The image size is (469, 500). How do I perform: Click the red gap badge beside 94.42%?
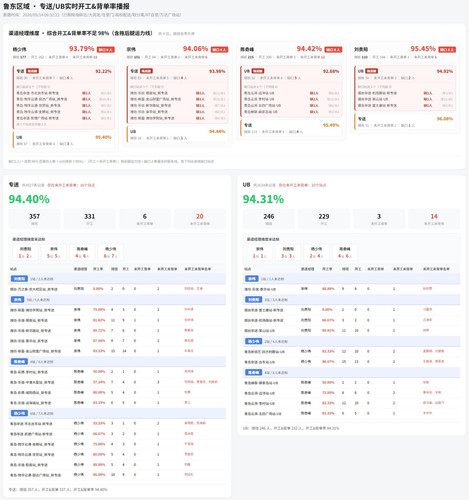pyautogui.click(x=333, y=50)
